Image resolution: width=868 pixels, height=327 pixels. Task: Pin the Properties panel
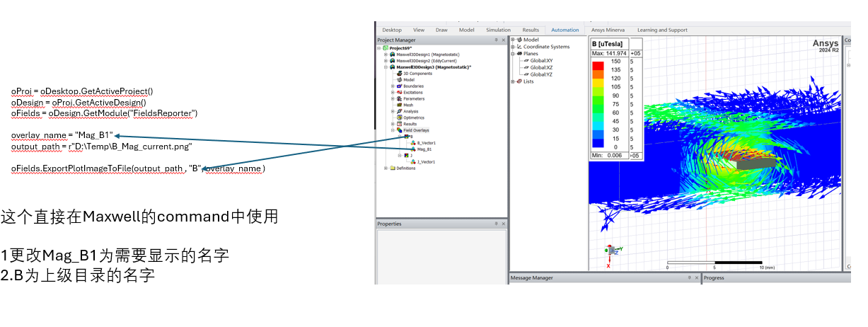coord(495,224)
